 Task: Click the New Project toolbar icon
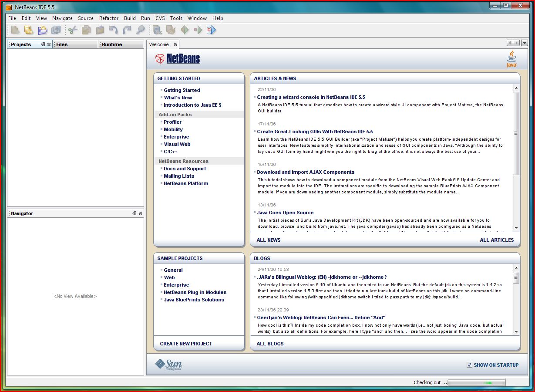tap(29, 30)
